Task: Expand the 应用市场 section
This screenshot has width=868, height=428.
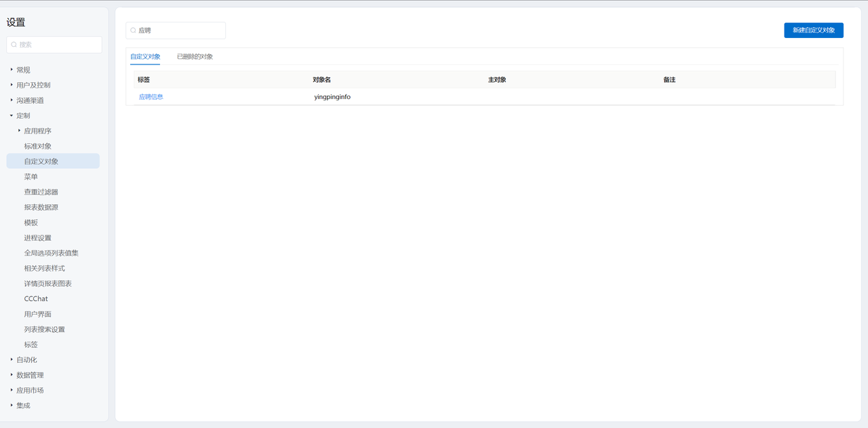Action: coord(12,390)
